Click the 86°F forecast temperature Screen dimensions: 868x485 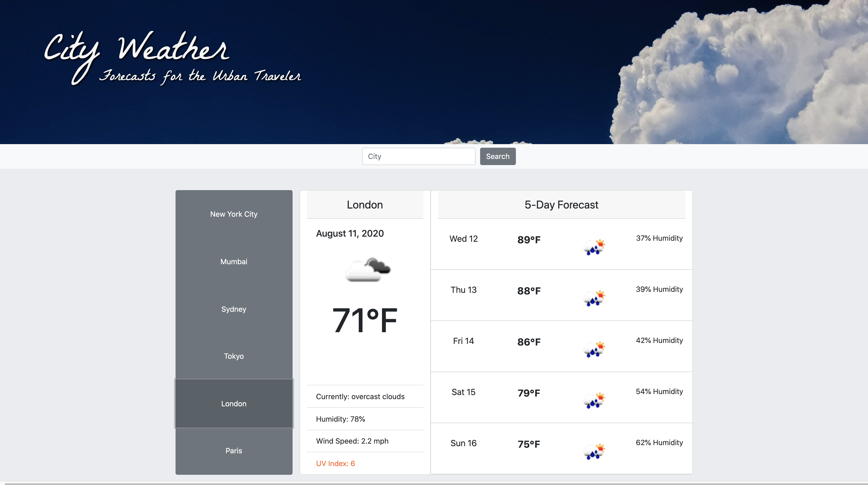(x=529, y=342)
